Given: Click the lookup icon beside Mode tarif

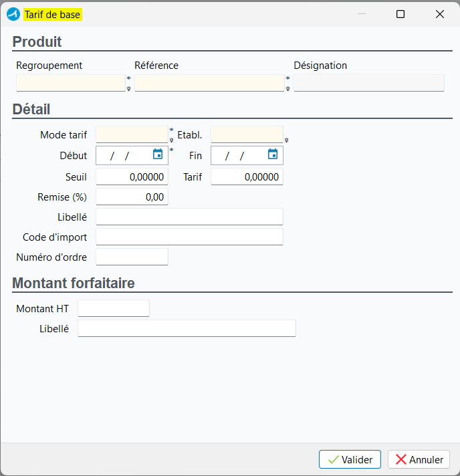Looking at the screenshot, I should point(172,140).
